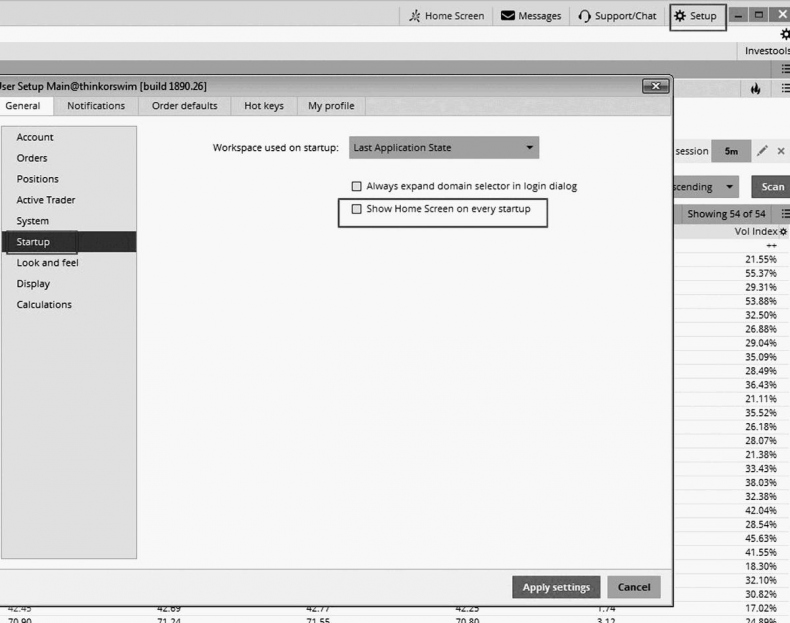Toggle Always expand domain selector checkbox
Screen dimensions: 790x623
(357, 186)
